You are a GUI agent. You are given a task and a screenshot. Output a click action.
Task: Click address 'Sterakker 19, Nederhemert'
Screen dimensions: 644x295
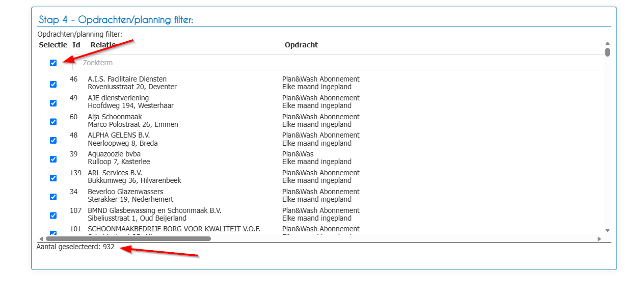[x=130, y=199]
